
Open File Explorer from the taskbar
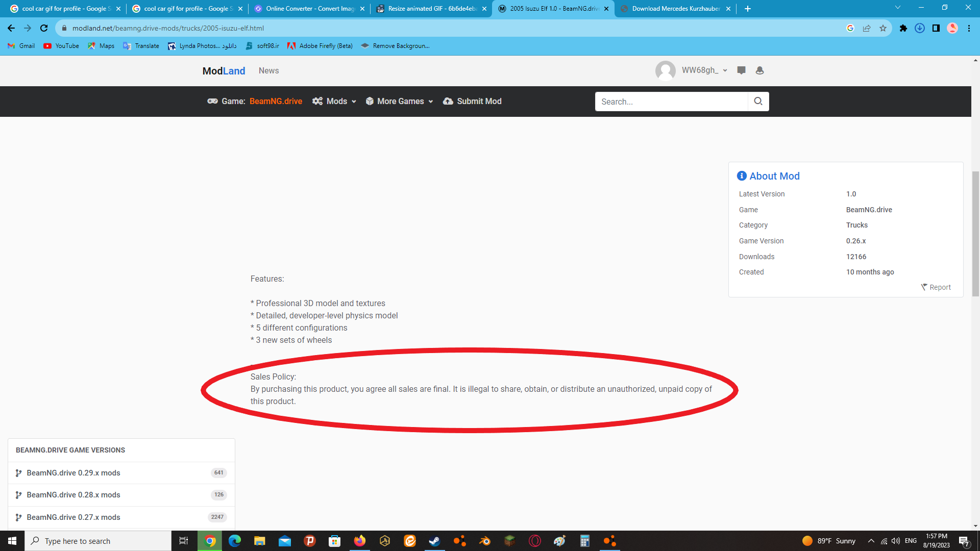click(260, 541)
